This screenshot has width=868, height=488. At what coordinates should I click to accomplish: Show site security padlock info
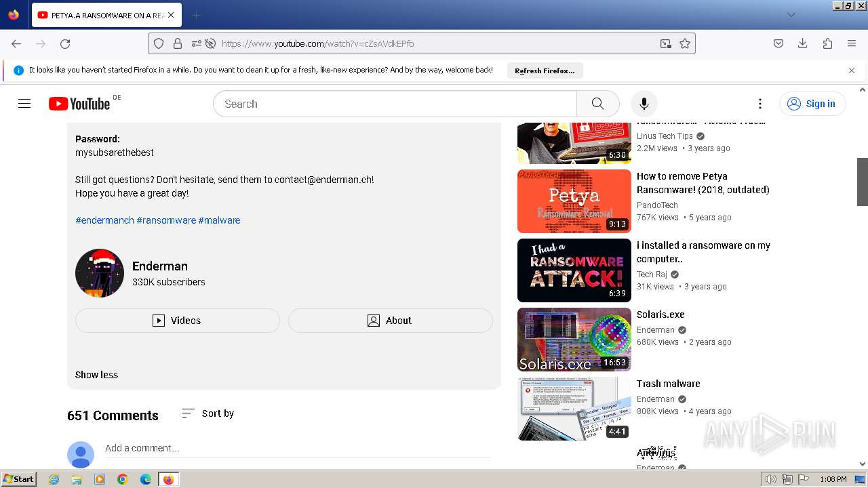178,43
